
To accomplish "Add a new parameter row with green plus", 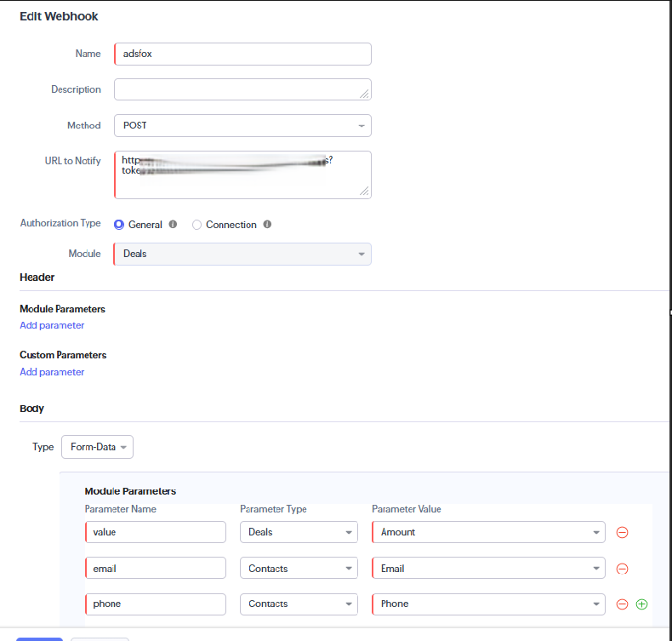I will pyautogui.click(x=642, y=604).
